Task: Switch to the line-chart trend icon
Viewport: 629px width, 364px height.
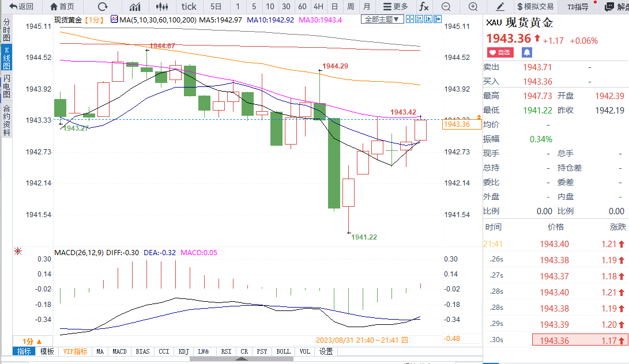Action: coord(135,6)
